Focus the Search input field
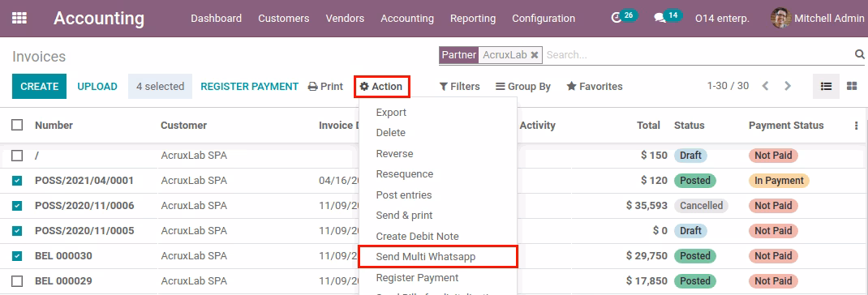This screenshot has width=868, height=295. [698, 55]
